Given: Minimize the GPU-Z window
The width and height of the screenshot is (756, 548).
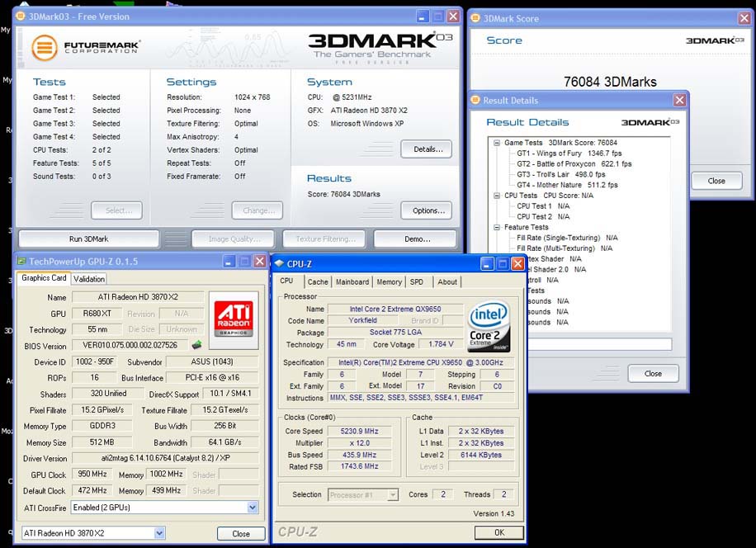Looking at the screenshot, I should pos(229,262).
